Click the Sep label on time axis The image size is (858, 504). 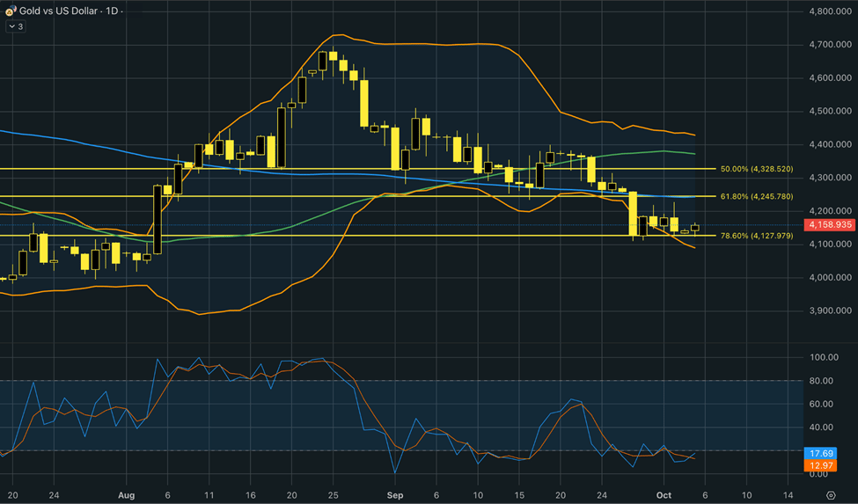[x=395, y=495]
